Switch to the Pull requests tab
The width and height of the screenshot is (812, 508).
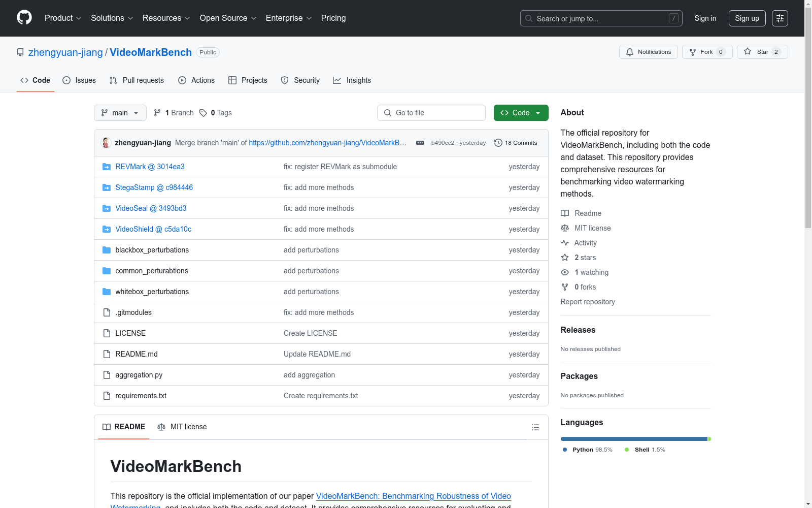[x=137, y=80]
